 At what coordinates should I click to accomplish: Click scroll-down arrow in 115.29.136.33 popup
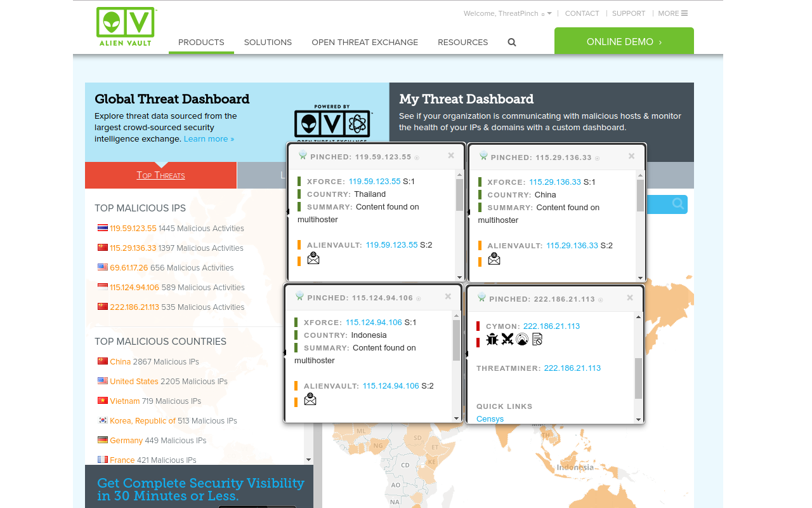[x=640, y=277]
